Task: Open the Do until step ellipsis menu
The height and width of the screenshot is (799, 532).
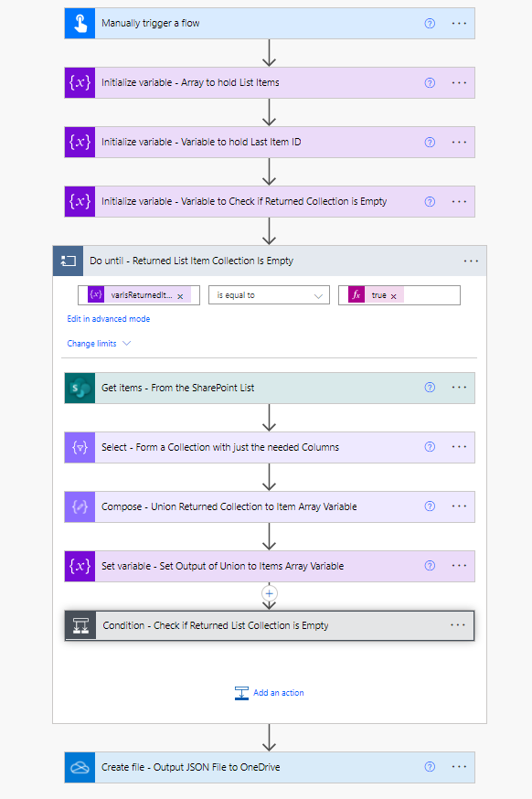Action: tap(471, 261)
